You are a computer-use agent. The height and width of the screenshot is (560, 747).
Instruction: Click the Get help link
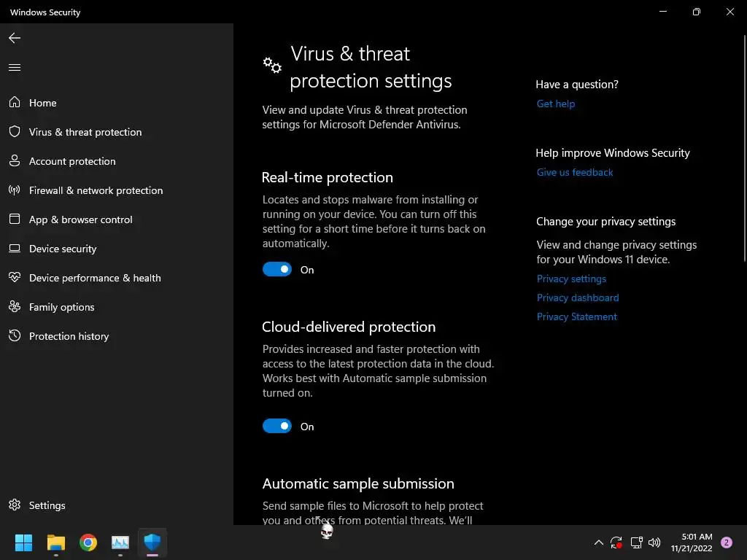coord(556,104)
